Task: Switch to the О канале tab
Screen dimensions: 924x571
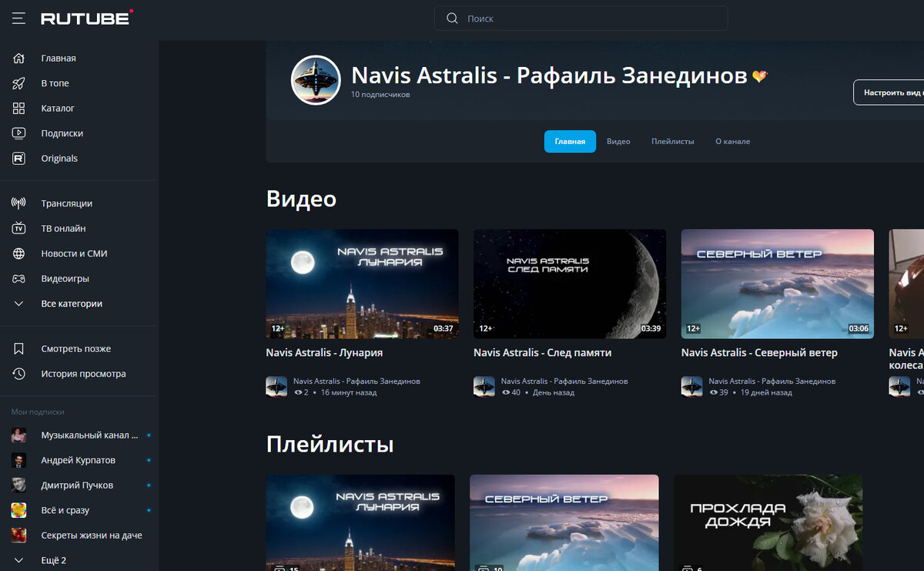Action: coord(732,142)
